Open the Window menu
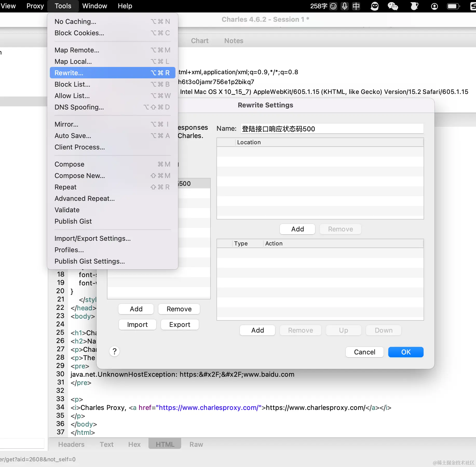Screen dimensions: 476x467 [x=94, y=6]
